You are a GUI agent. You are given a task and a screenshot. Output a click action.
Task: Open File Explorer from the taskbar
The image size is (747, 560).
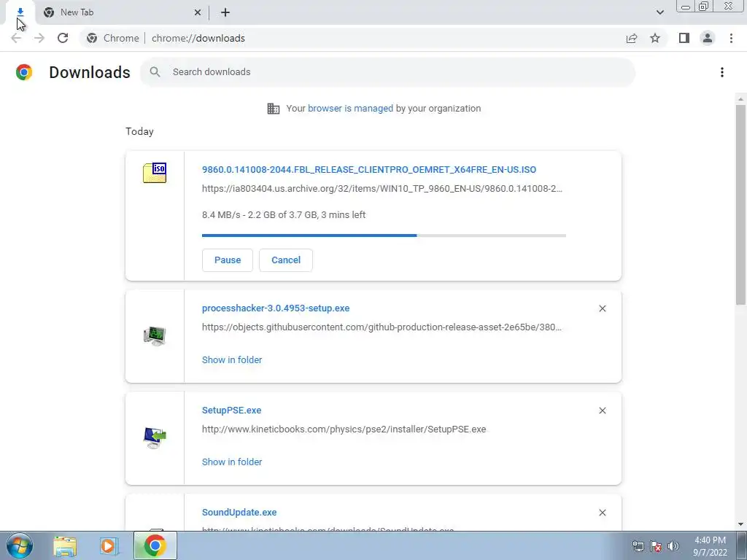point(65,546)
